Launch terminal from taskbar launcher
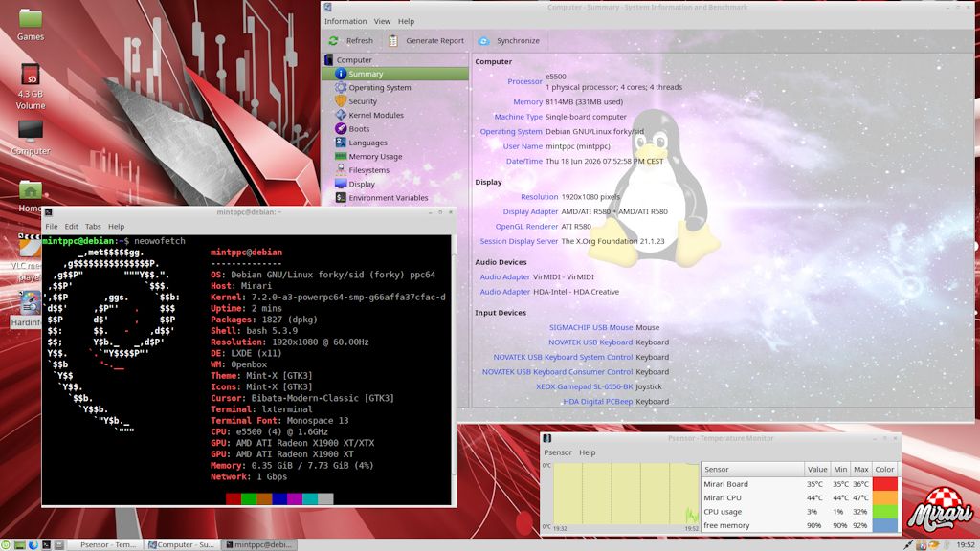Viewport: 980px width, 551px height. [46, 544]
